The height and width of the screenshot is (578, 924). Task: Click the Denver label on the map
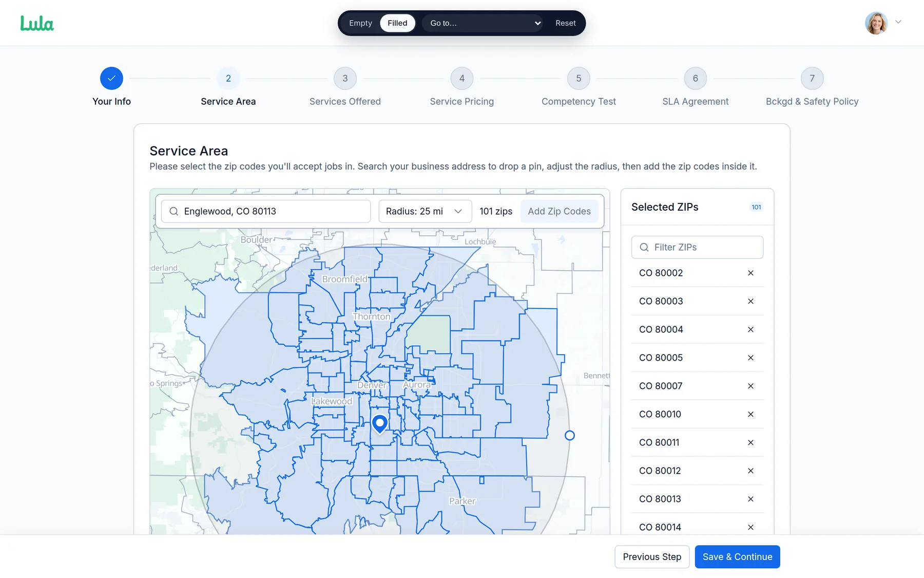point(372,385)
